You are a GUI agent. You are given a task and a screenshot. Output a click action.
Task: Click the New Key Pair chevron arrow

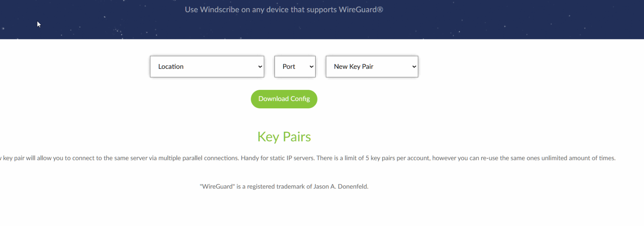(414, 67)
